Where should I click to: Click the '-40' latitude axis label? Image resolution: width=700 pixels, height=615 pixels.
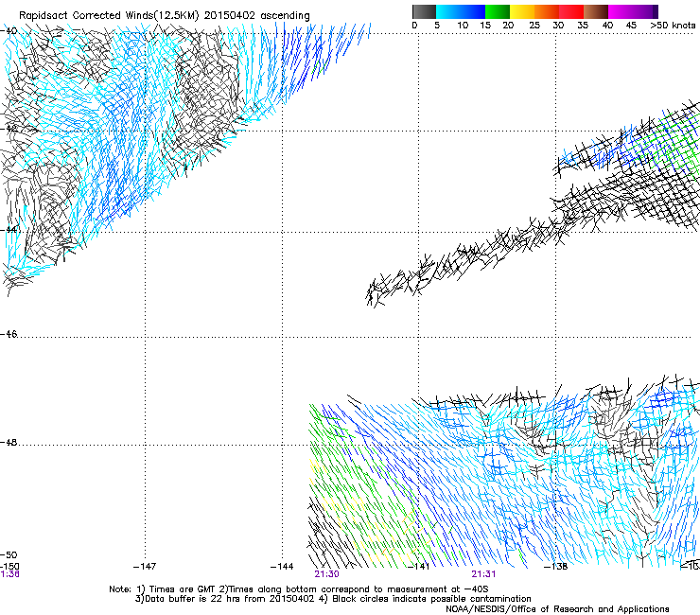[9, 31]
